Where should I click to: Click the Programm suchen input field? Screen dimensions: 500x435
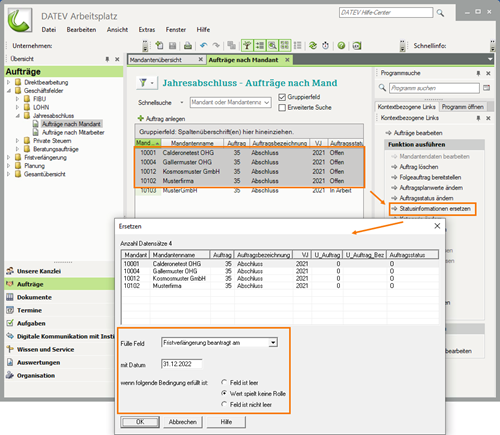pyautogui.click(x=434, y=88)
